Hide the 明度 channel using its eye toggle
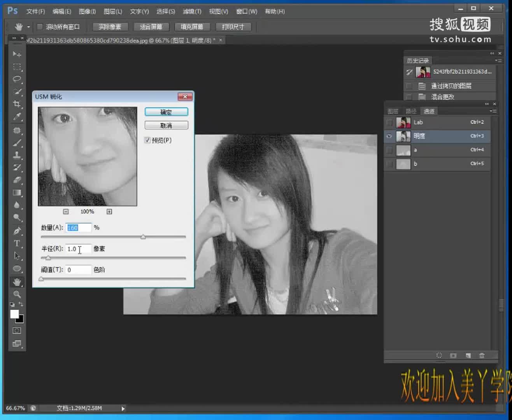 [389, 136]
